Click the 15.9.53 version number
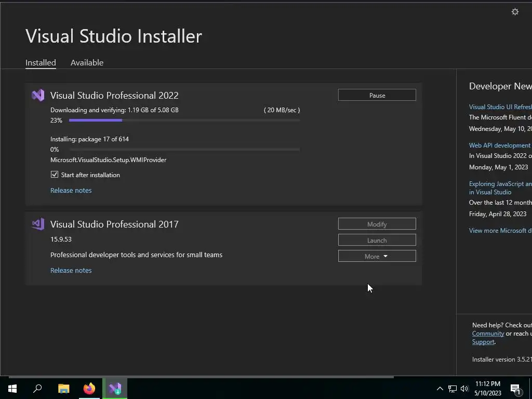532x399 pixels. point(61,239)
